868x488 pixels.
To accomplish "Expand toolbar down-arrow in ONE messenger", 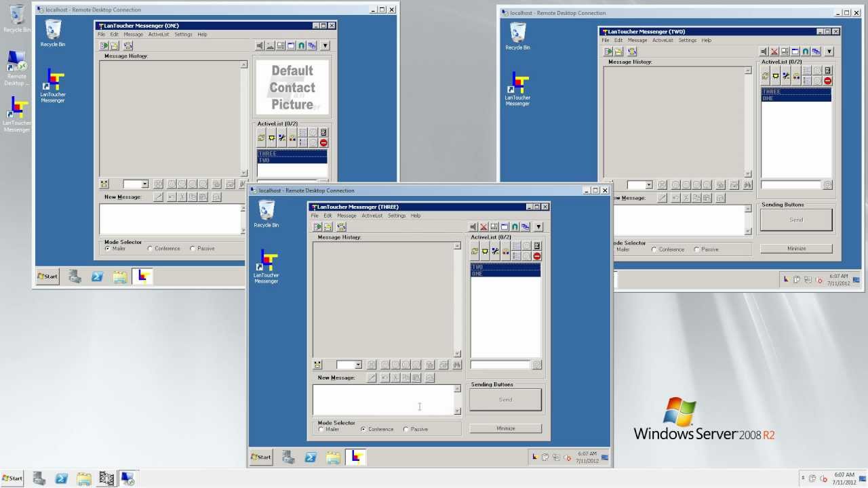I will coord(325,45).
